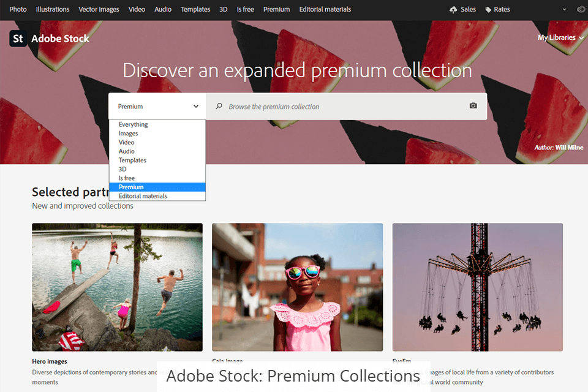Click the magnifying glass search icon
Viewport: 588px width, 392px height.
pos(219,106)
